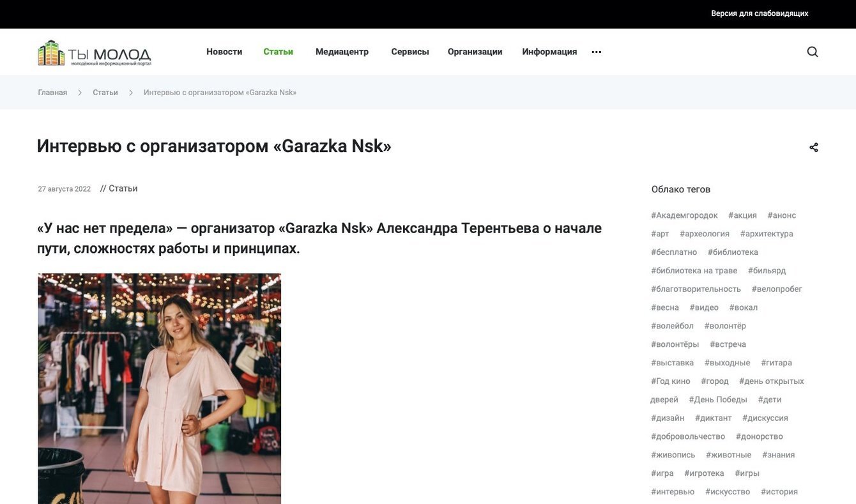856x504 pixels.
Task: Select the #бесплатно tag
Action: (674, 253)
